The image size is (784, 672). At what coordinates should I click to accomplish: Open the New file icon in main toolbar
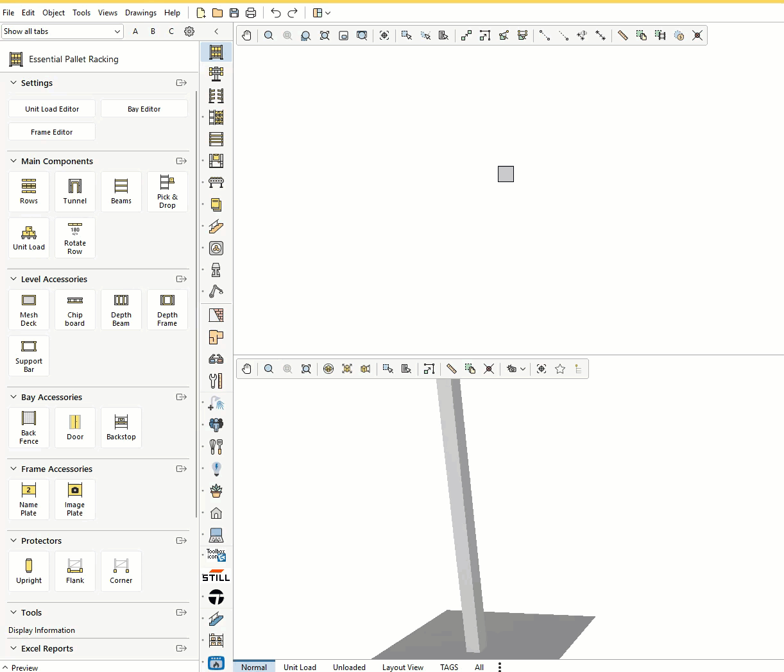(x=201, y=13)
